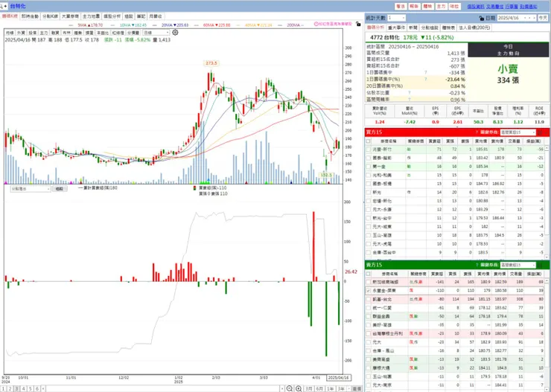Toggle 外資 indicator button
This screenshot has width=551, height=392.
[21, 33]
